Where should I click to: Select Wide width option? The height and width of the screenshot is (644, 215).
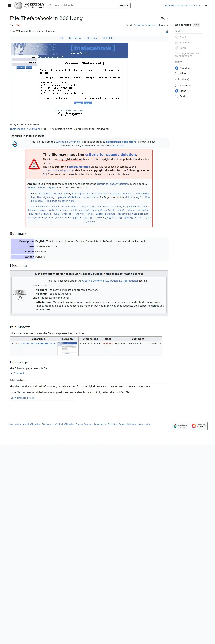tap(177, 74)
